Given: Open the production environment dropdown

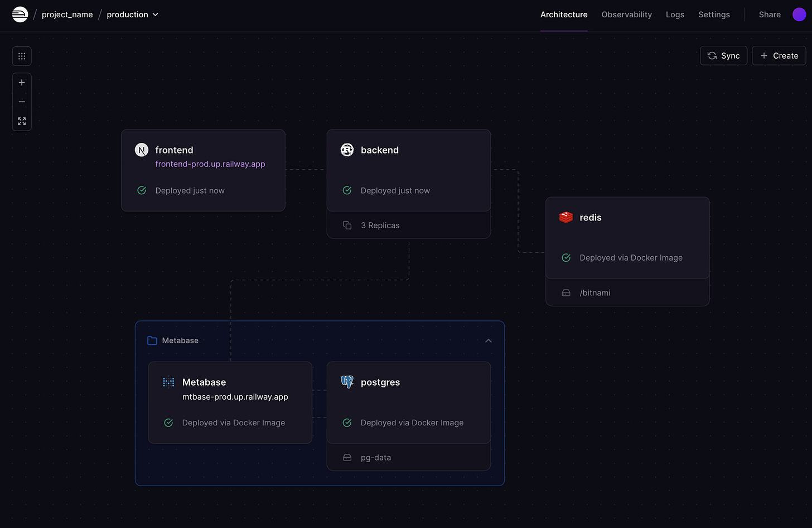Looking at the screenshot, I should (132, 15).
